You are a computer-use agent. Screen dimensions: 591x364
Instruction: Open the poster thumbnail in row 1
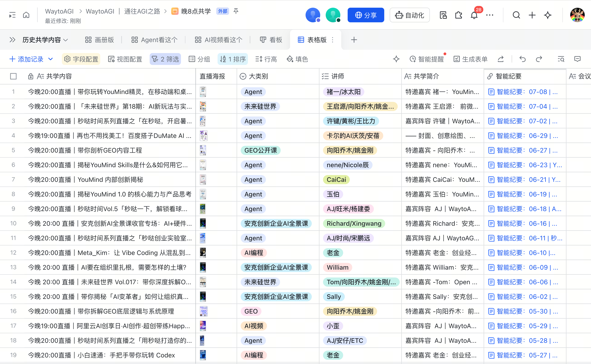coord(203,92)
